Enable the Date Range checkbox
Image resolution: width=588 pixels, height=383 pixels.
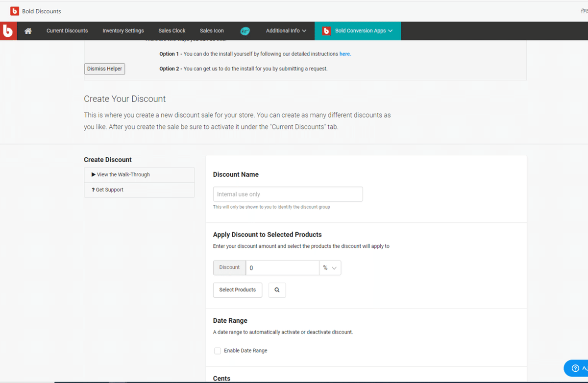[218, 351]
